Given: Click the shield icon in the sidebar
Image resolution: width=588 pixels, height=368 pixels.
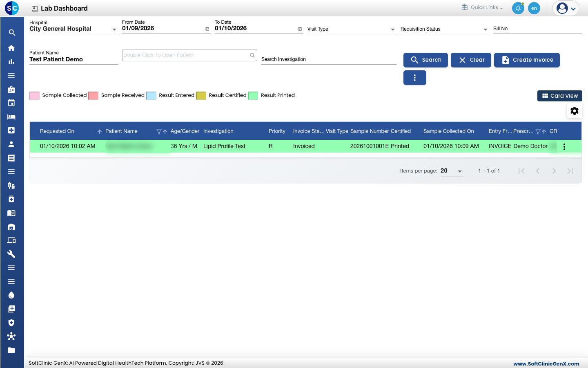Looking at the screenshot, I should pyautogui.click(x=11, y=323).
